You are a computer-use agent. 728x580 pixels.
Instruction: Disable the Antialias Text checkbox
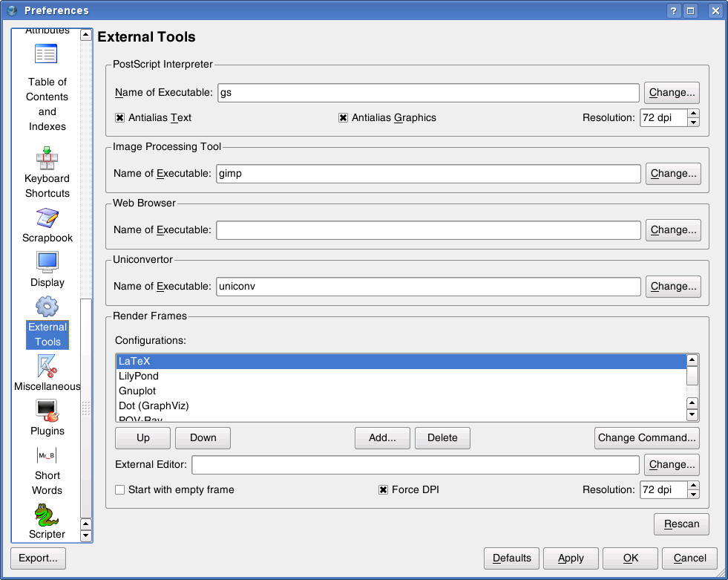(119, 118)
